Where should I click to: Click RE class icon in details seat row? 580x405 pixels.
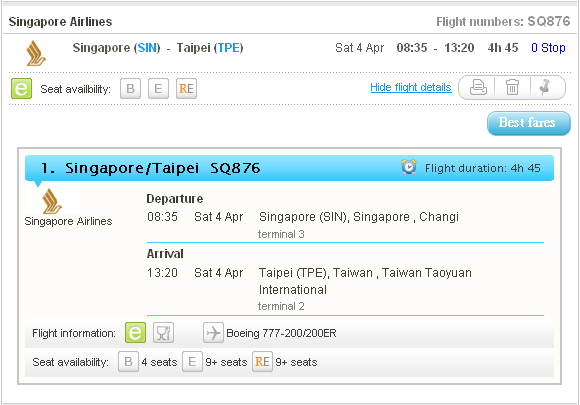point(262,361)
